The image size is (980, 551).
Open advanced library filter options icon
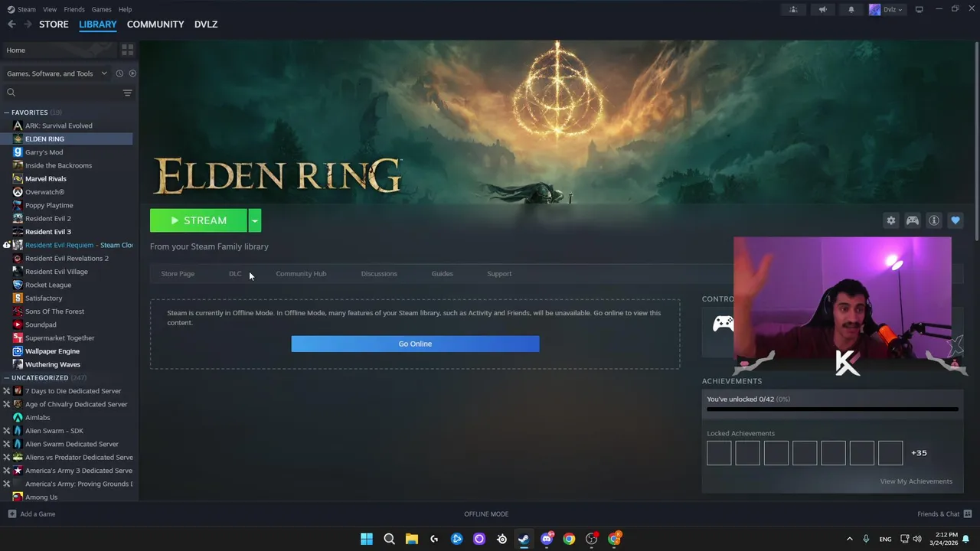click(x=128, y=93)
